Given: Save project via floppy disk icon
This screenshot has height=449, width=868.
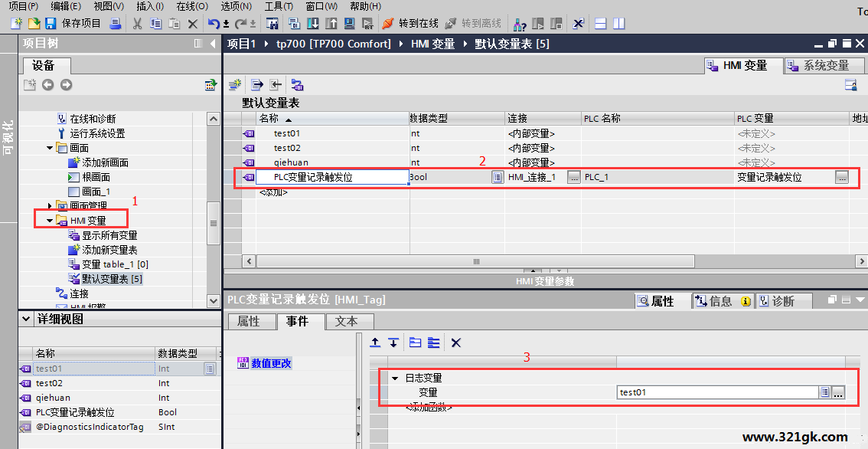Looking at the screenshot, I should [x=51, y=23].
